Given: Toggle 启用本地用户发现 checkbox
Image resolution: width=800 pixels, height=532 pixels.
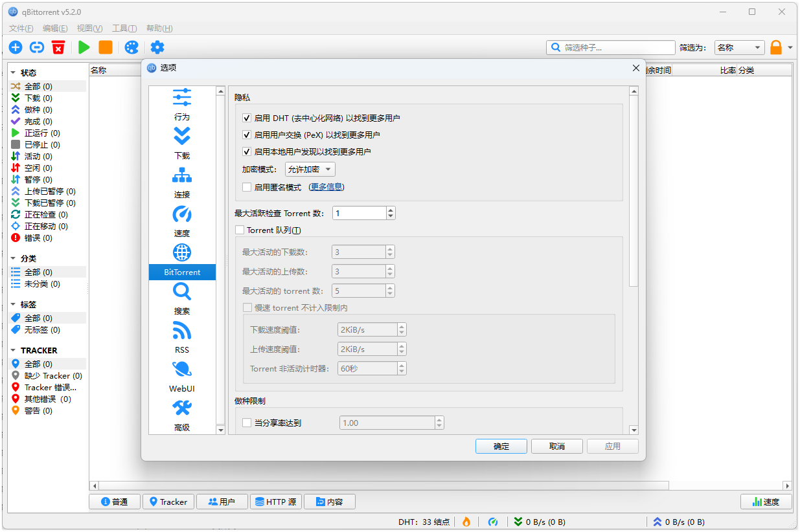Looking at the screenshot, I should [x=247, y=151].
